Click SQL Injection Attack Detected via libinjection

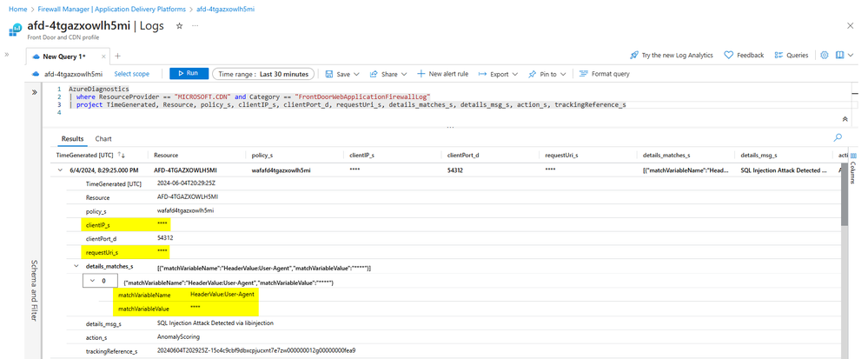(x=215, y=323)
